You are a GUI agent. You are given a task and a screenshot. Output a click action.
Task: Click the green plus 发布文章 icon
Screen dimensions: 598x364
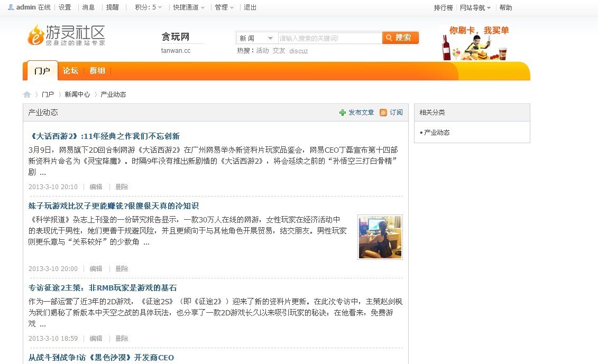pos(343,113)
